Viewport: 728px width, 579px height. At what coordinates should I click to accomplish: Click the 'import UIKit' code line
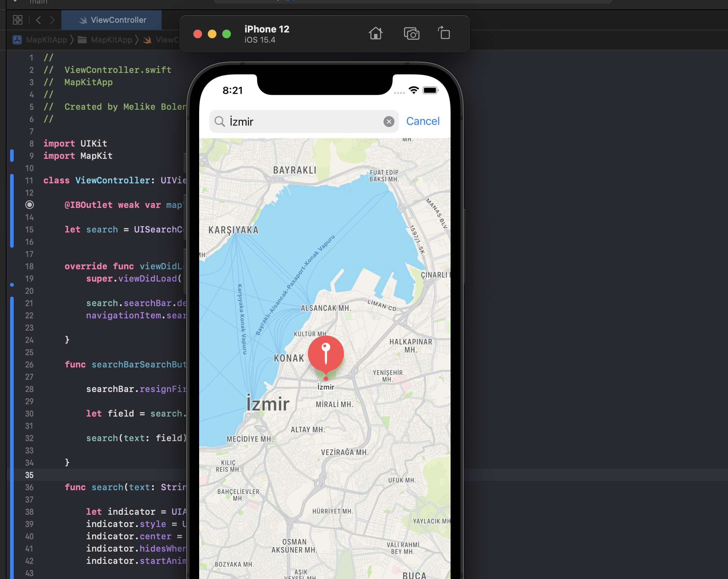pos(75,143)
